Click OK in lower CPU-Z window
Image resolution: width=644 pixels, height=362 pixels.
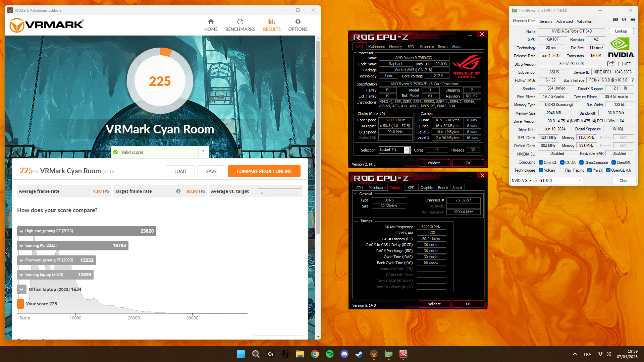(468, 304)
